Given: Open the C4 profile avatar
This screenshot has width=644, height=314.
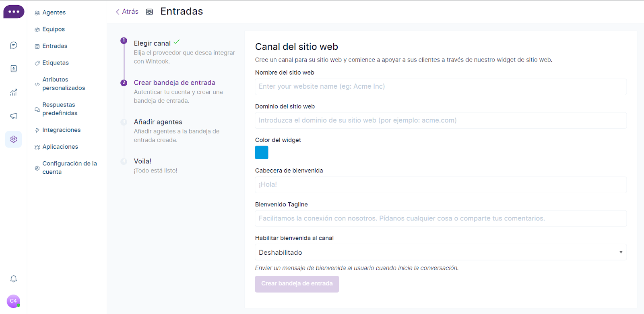Looking at the screenshot, I should (x=13, y=301).
